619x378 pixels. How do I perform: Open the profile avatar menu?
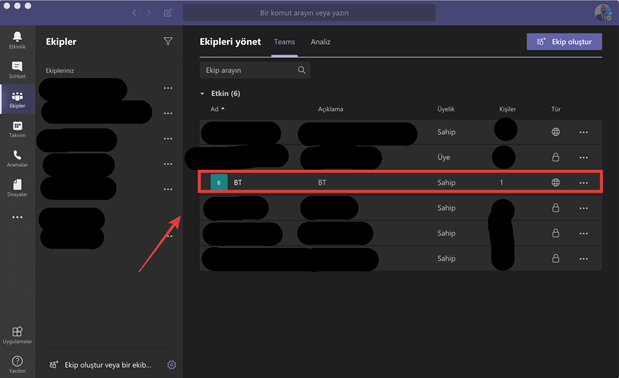click(x=603, y=12)
